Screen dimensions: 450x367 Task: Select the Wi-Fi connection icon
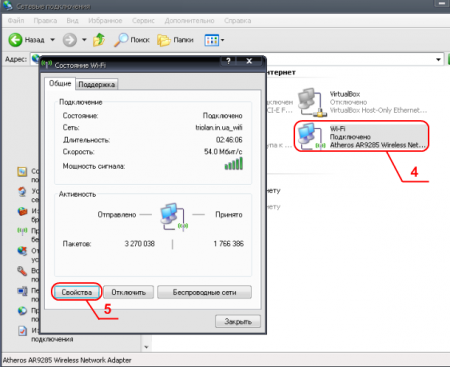pos(311,137)
